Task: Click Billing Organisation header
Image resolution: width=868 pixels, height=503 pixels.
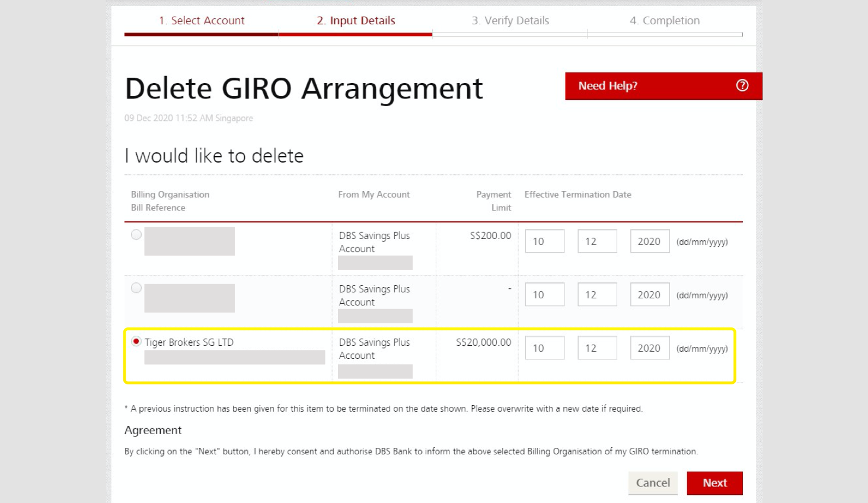Action: [170, 195]
